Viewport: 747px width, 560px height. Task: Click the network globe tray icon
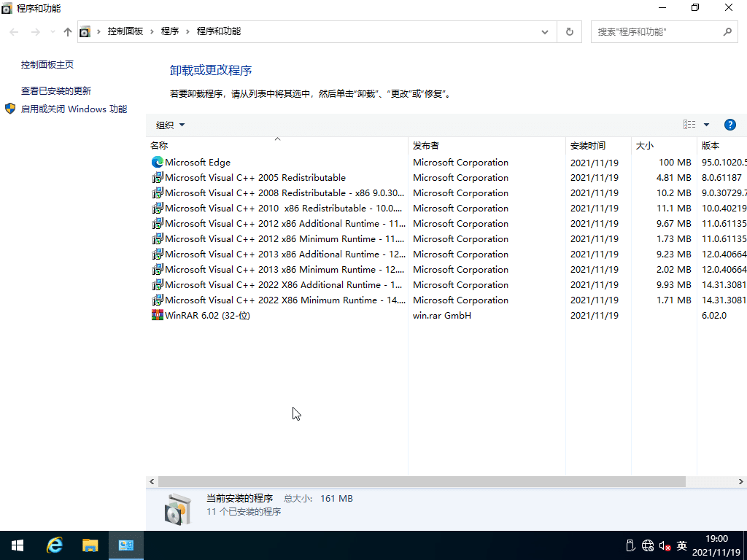(648, 545)
